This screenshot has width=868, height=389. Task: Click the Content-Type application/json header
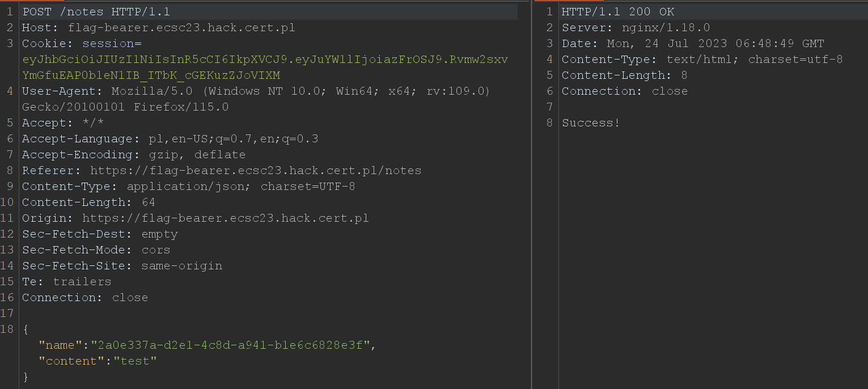coord(189,187)
